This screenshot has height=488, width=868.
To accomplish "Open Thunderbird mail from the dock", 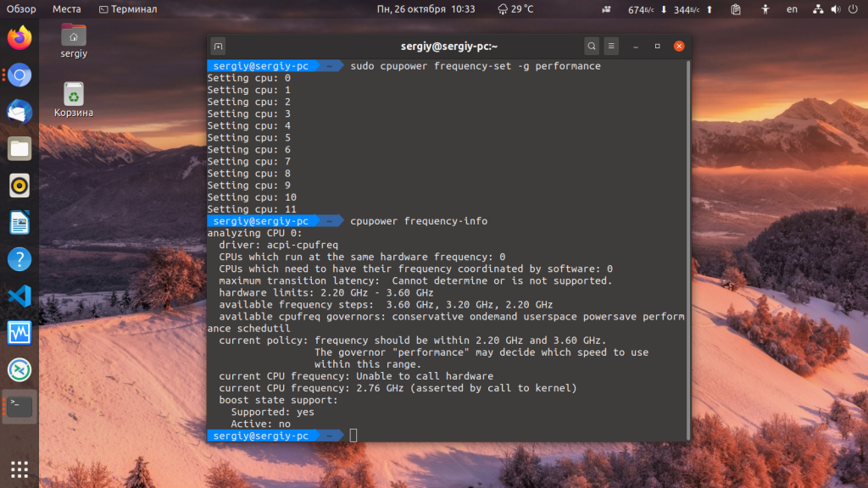I will coord(19,111).
